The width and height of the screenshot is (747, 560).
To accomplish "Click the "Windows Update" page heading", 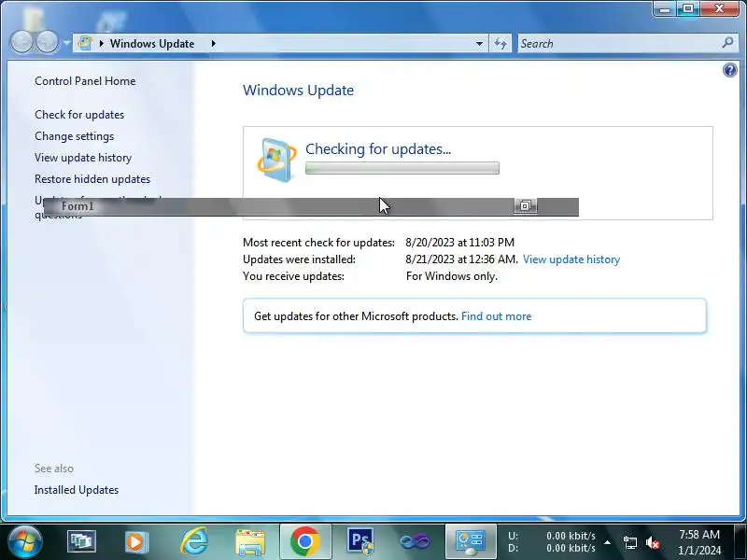I will coord(298,90).
